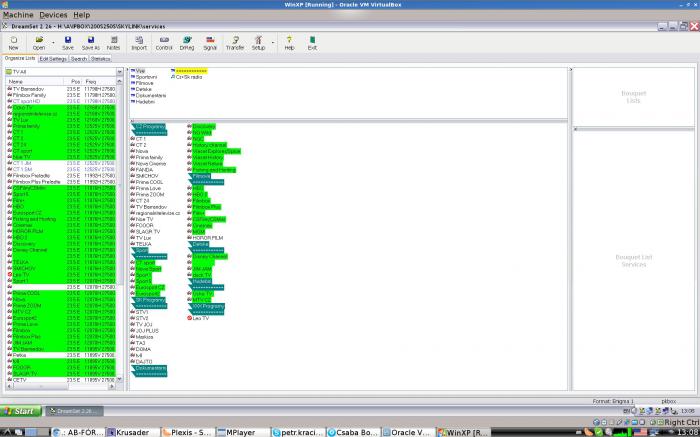Viewport: 700px width, 437px height.
Task: Click the Help toolbar icon
Action: pyautogui.click(x=289, y=43)
